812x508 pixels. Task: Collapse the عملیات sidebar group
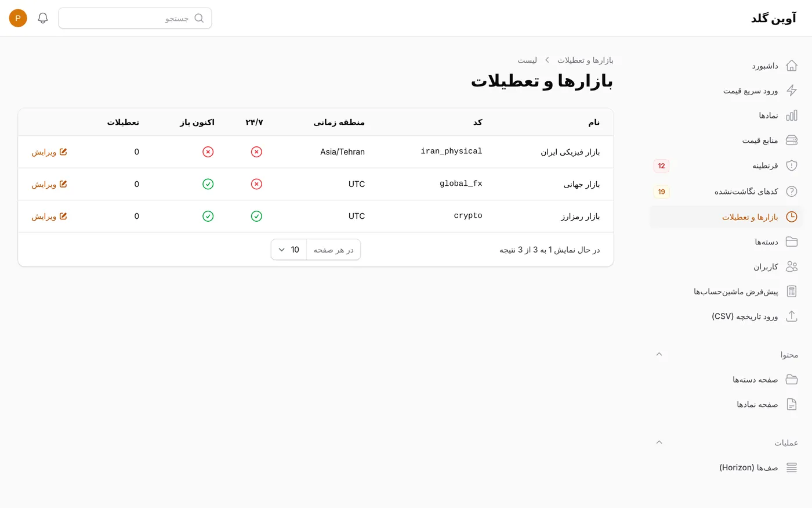[659, 442]
